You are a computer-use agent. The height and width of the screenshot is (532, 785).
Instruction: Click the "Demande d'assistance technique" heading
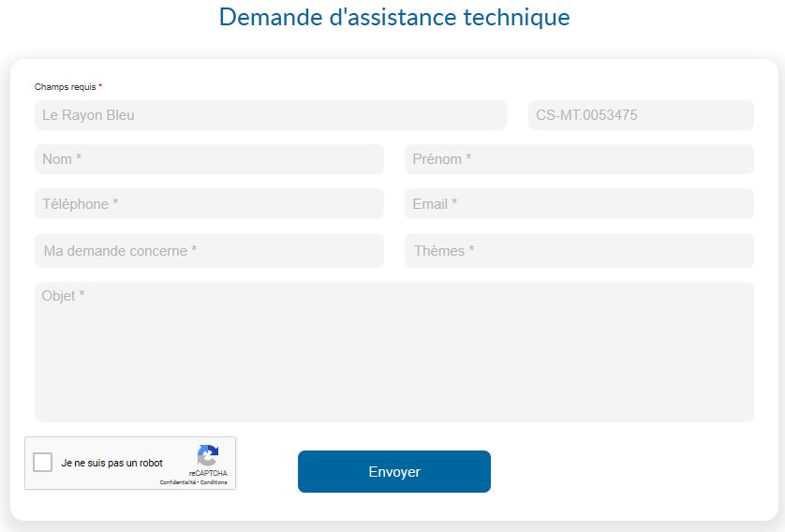click(x=393, y=17)
